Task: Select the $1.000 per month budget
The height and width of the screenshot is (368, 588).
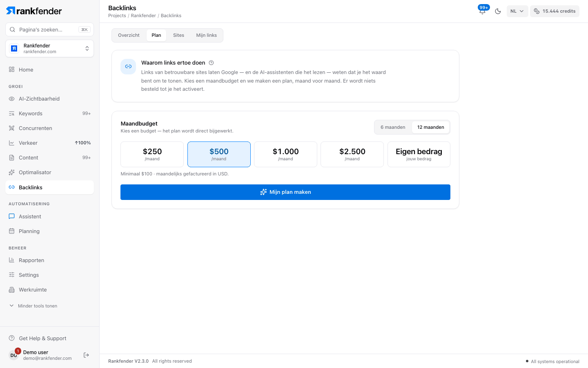Action: pyautogui.click(x=285, y=155)
